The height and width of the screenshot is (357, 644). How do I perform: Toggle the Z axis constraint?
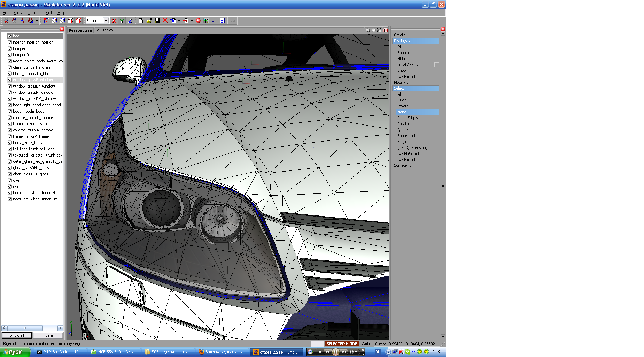coord(130,21)
